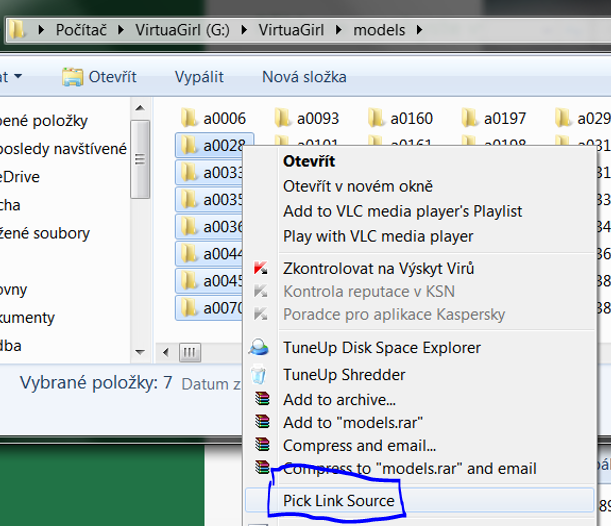Click the a0197 folder icon
Image resolution: width=611 pixels, height=526 pixels.
coord(470,118)
